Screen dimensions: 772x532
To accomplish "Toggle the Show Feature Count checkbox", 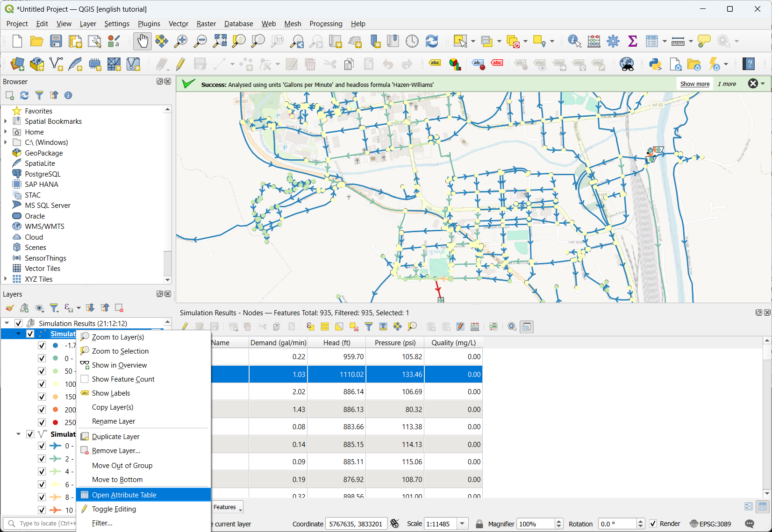I will click(85, 379).
